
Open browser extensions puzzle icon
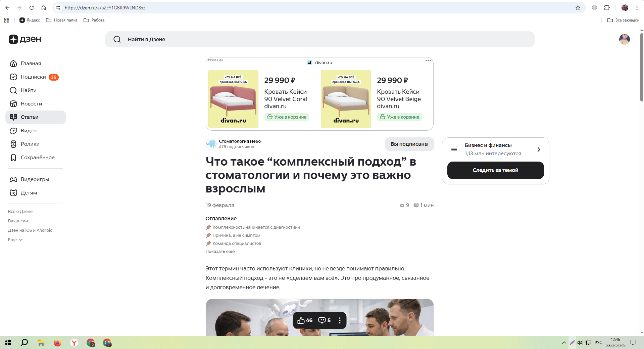pyautogui.click(x=607, y=8)
